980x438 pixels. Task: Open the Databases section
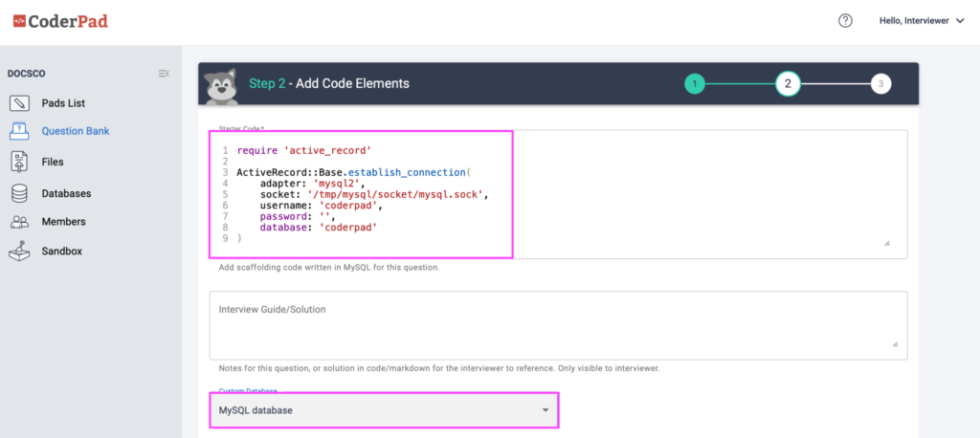coord(66,194)
